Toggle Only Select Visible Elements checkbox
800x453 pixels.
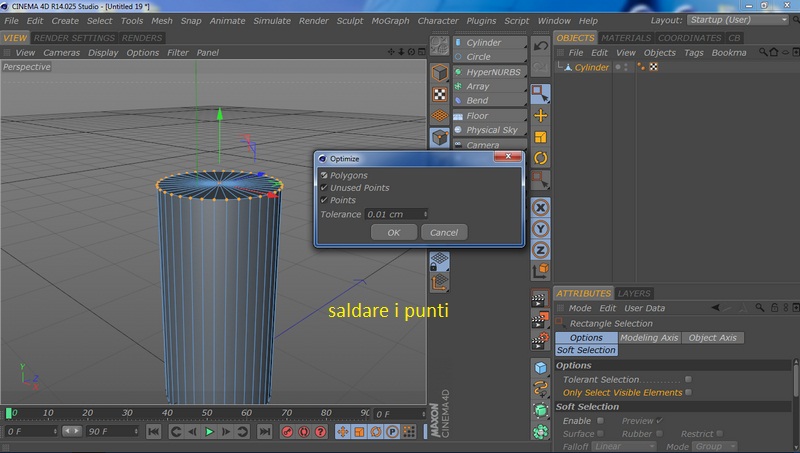[688, 392]
